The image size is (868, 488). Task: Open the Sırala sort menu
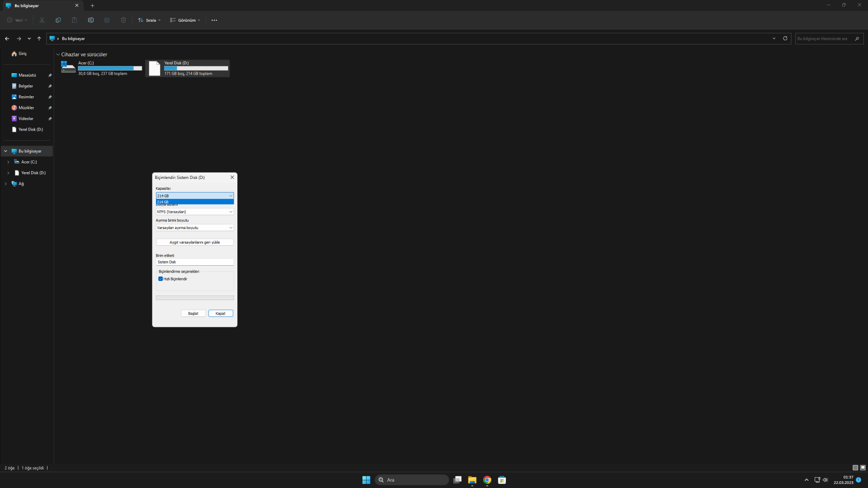point(150,20)
